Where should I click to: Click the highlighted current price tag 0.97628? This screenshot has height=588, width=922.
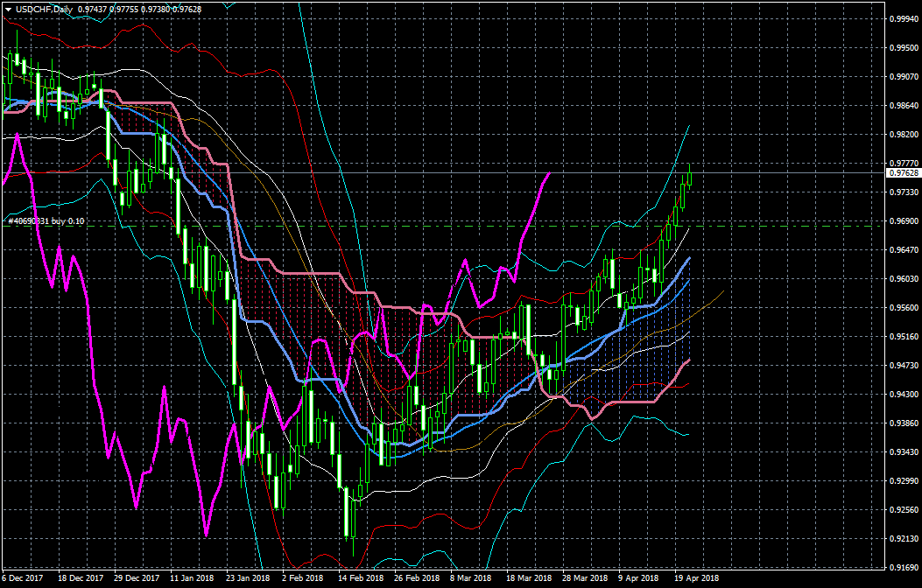[901, 172]
